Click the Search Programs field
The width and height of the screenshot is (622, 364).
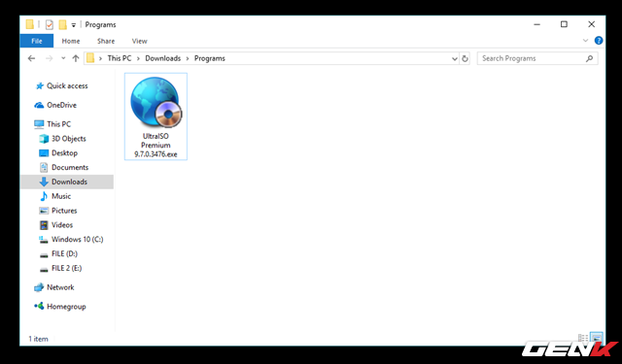tap(537, 58)
